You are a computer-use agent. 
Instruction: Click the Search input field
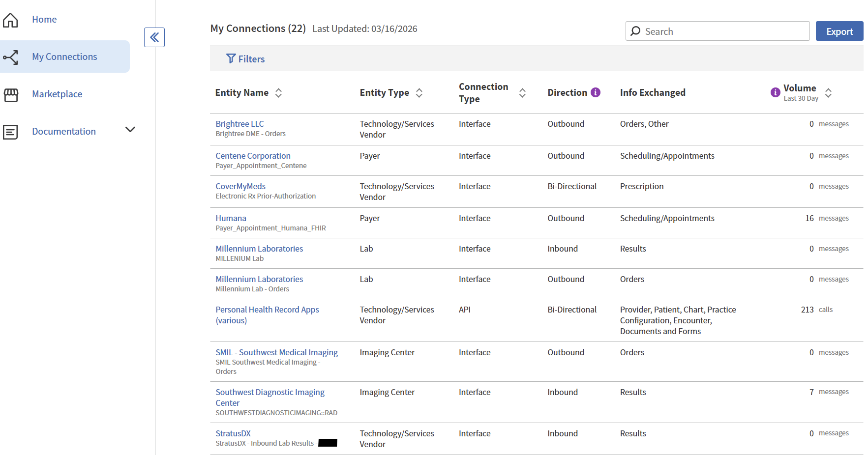[x=723, y=31]
